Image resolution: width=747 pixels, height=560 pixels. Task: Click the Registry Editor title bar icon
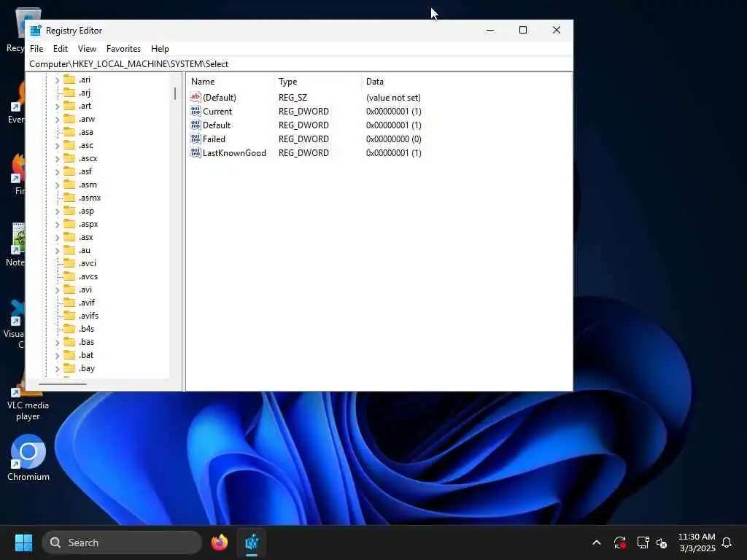(x=36, y=31)
